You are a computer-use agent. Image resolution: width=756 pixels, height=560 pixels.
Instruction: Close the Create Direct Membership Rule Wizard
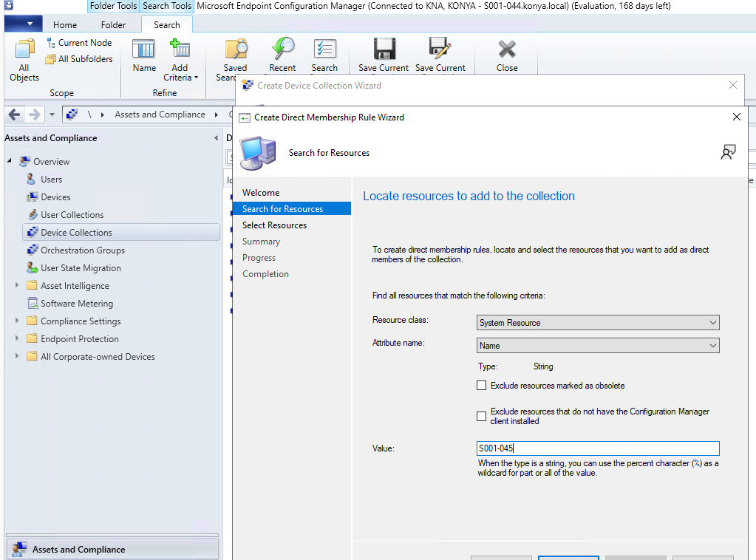(x=736, y=117)
